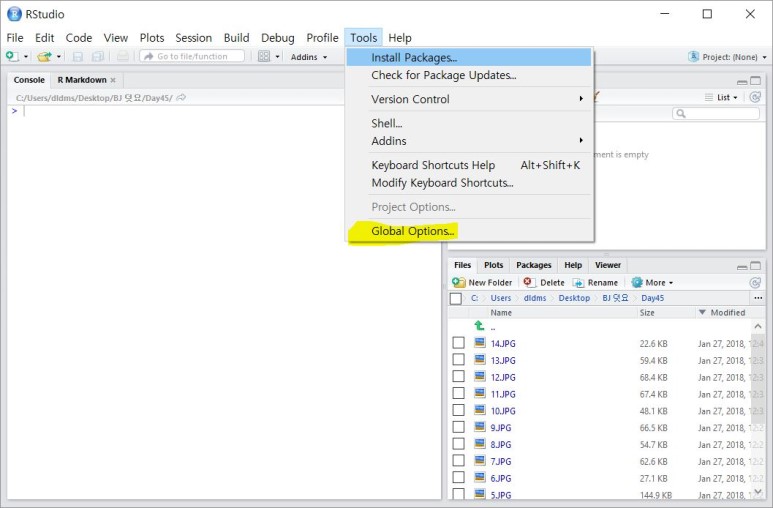Select Install Packages... from Tools menu
The width and height of the screenshot is (773, 508).
pyautogui.click(x=469, y=58)
